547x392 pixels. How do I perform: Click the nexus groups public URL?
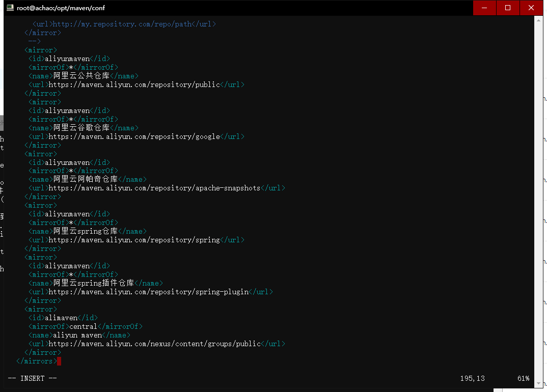coord(153,344)
